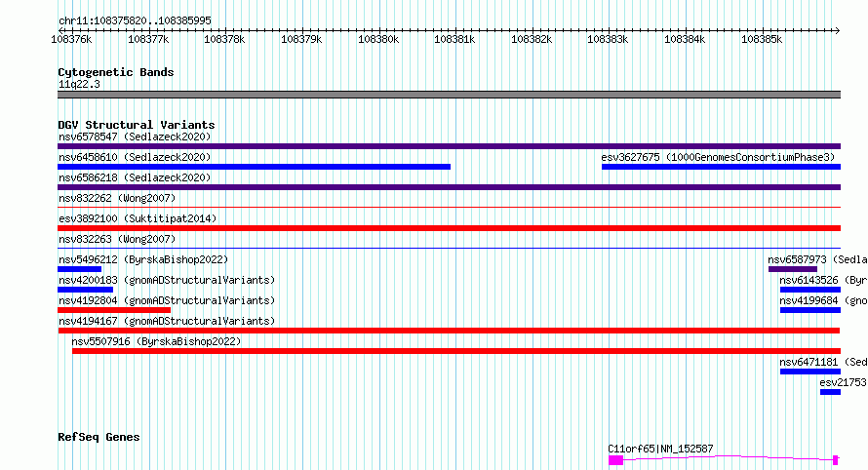This screenshot has height=470, width=868.
Task: Click the nsv832262 thin red line
Action: 449,208
